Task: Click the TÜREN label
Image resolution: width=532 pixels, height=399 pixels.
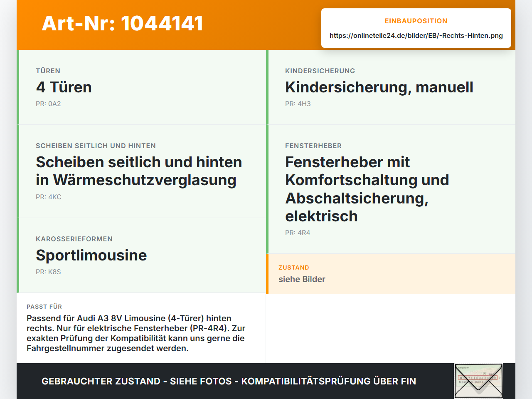Action: pos(48,71)
